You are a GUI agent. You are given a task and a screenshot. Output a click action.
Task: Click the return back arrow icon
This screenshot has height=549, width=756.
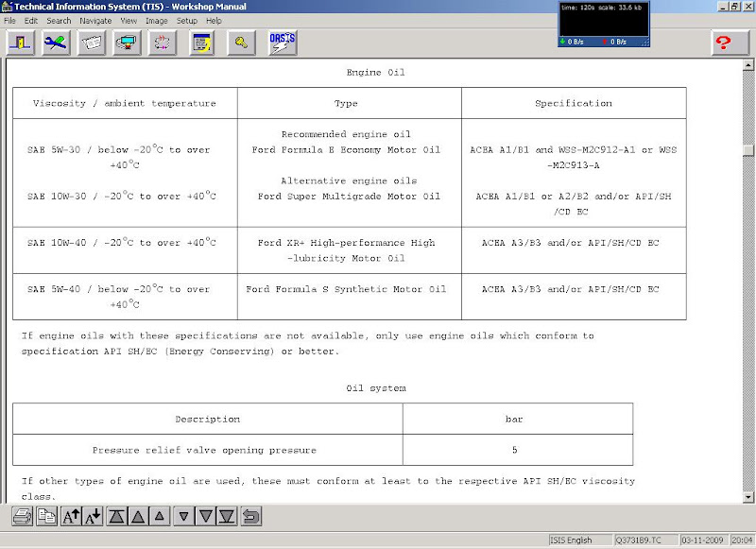(251, 517)
